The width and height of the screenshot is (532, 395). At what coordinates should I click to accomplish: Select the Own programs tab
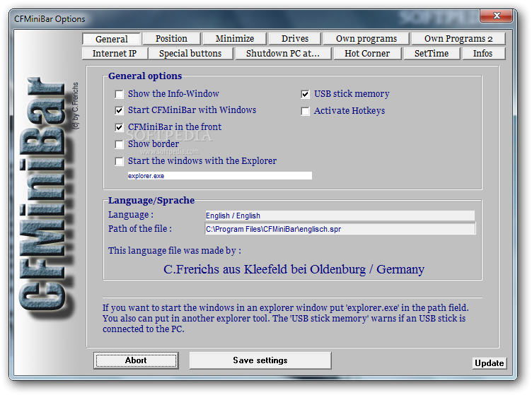[x=366, y=39]
